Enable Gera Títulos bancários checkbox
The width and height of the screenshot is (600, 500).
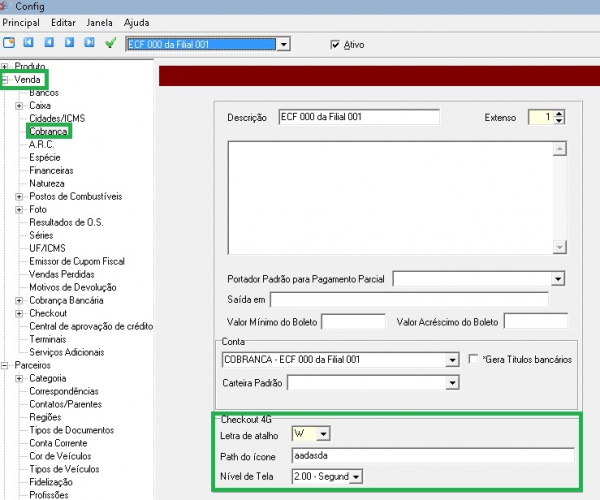pos(475,359)
